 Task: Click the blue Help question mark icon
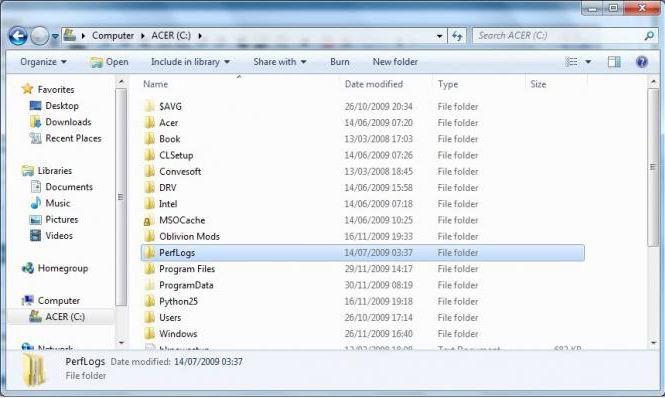pos(642,62)
